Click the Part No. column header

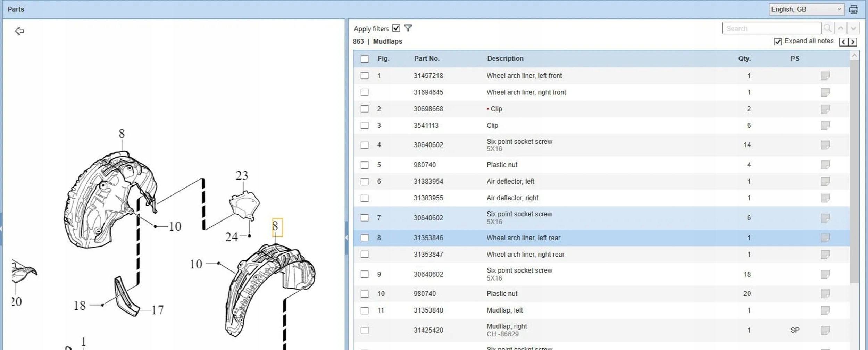click(426, 59)
